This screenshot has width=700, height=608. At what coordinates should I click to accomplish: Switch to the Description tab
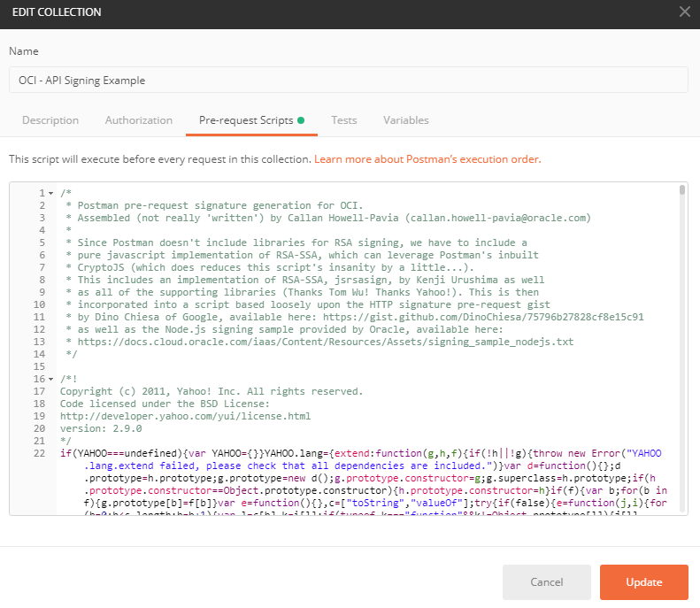point(50,120)
